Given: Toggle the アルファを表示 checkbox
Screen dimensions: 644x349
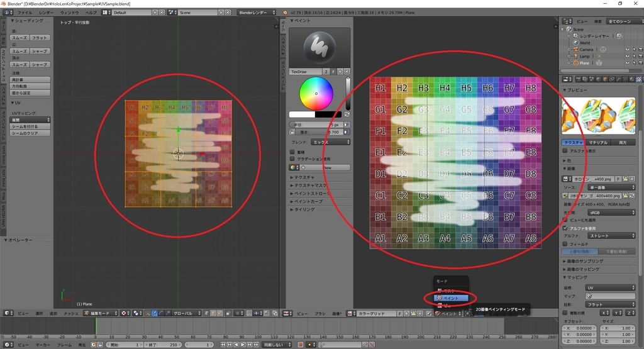Looking at the screenshot, I should 565,151.
